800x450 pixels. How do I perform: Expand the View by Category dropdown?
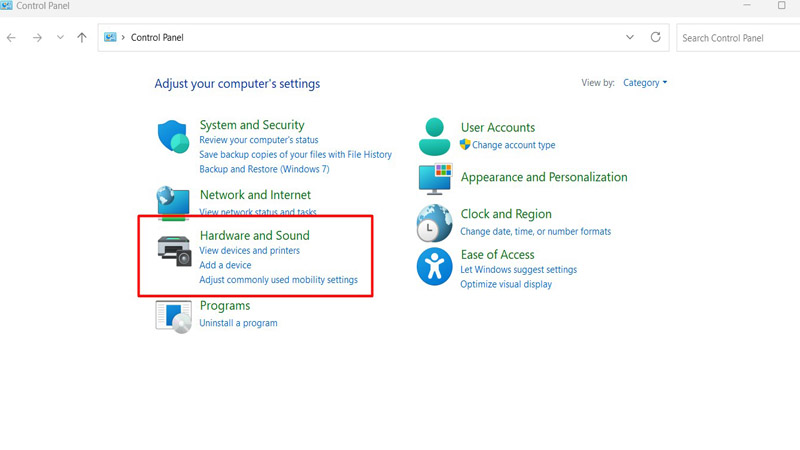click(x=645, y=83)
